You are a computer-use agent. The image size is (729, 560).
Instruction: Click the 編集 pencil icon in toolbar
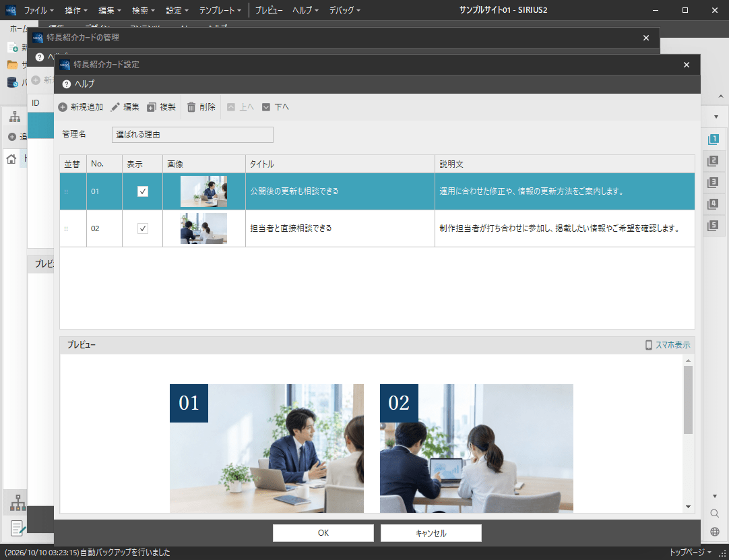(x=115, y=107)
